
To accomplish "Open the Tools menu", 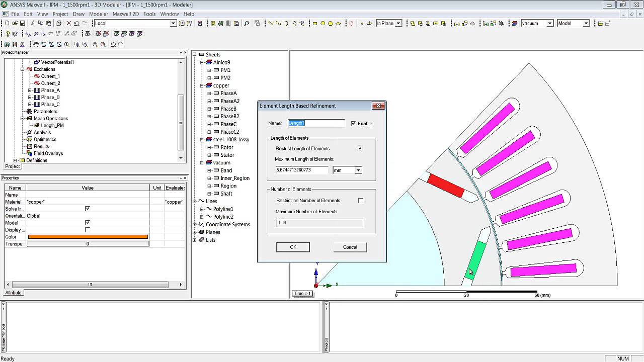I will coord(149,14).
